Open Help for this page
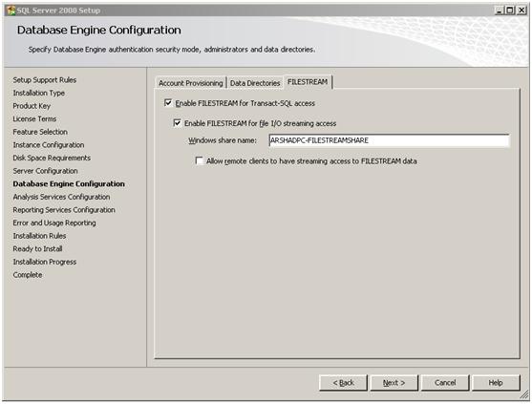532x404 pixels. click(496, 383)
